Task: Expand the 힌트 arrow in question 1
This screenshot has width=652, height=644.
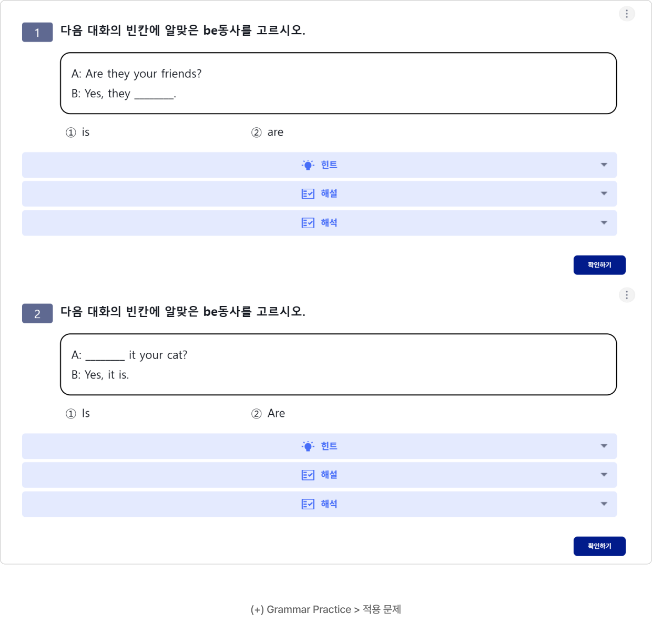Action: coord(604,165)
